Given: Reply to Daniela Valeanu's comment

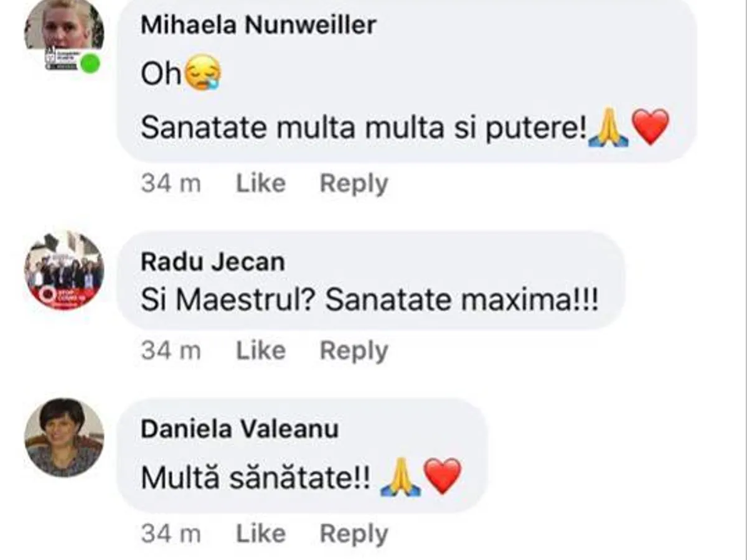Looking at the screenshot, I should 354,534.
